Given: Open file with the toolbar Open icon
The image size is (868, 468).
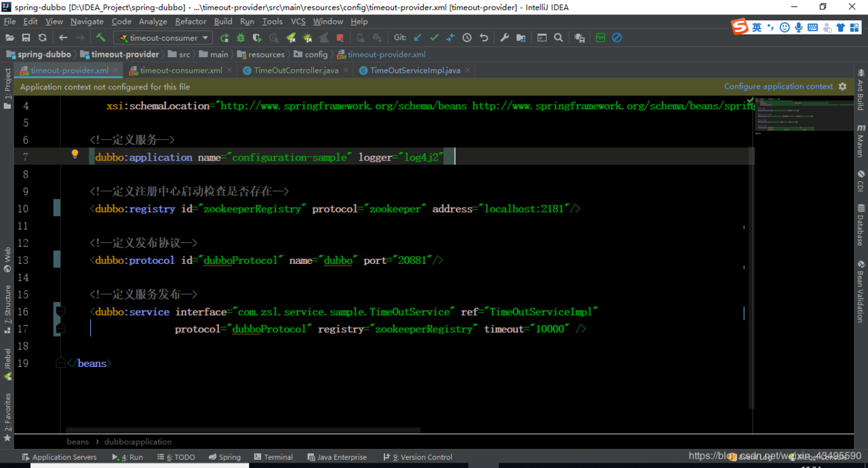Looking at the screenshot, I should (10, 38).
